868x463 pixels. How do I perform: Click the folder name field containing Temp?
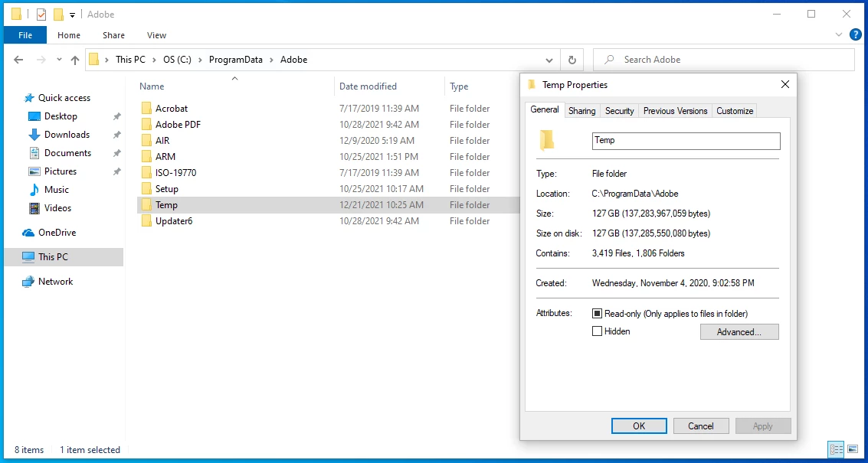pos(686,141)
